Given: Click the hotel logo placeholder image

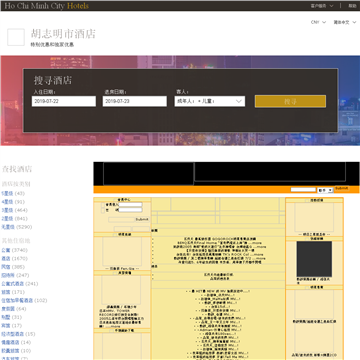Looking at the screenshot, I should click(16, 37).
